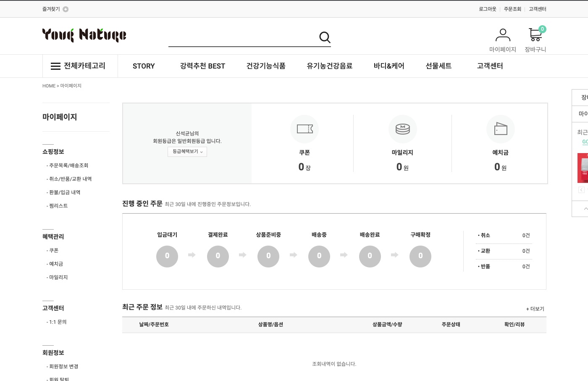
Task: Expand the 등급혜택보기 dropdown
Action: (187, 152)
